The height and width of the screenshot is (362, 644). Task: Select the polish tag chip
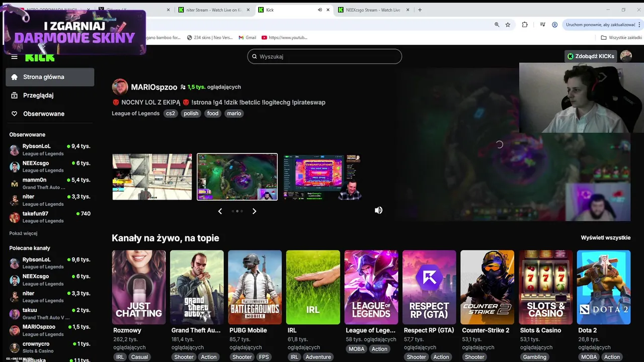coord(191,113)
